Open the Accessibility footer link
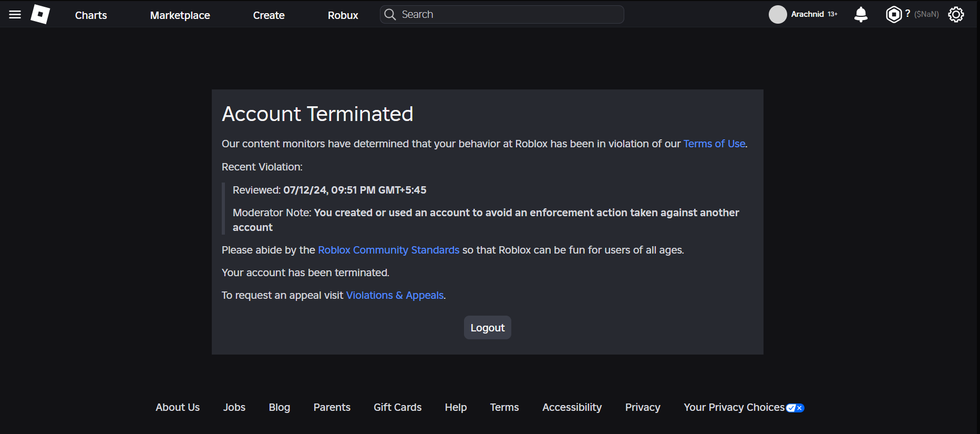980x434 pixels. tap(572, 407)
